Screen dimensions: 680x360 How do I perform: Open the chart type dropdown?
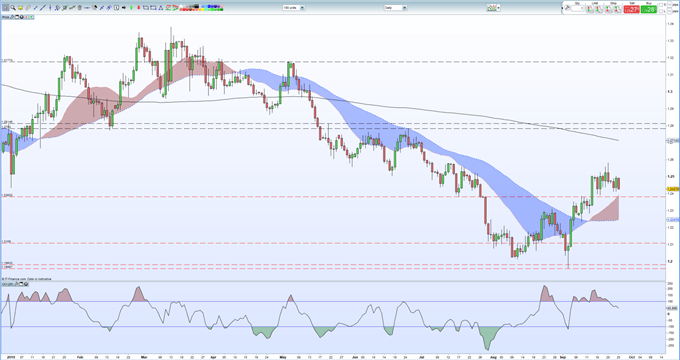coord(493,7)
